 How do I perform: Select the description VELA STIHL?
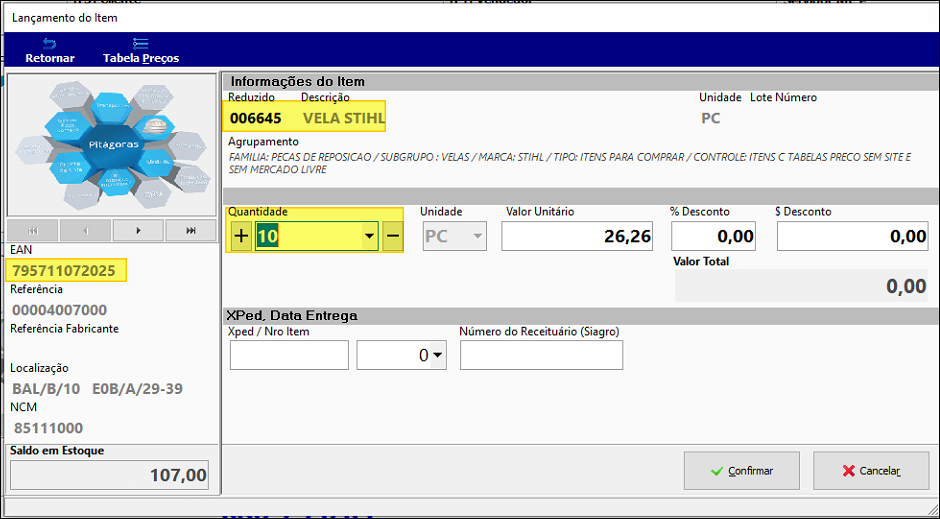click(344, 118)
